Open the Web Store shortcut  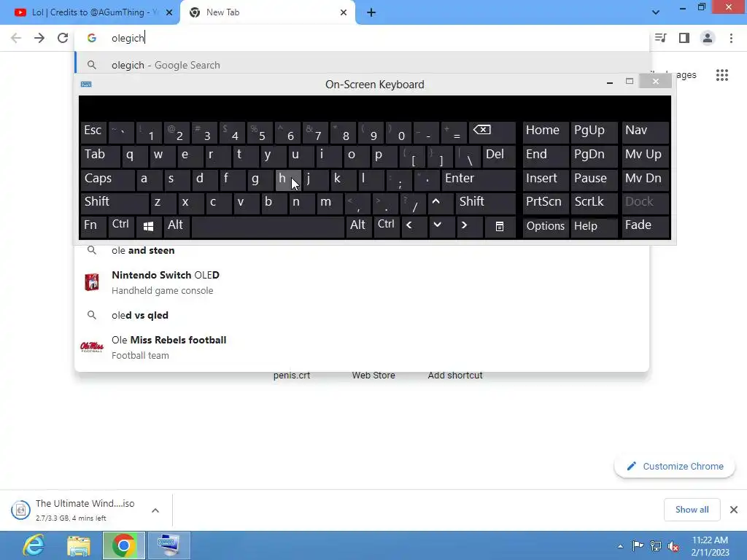click(x=373, y=376)
